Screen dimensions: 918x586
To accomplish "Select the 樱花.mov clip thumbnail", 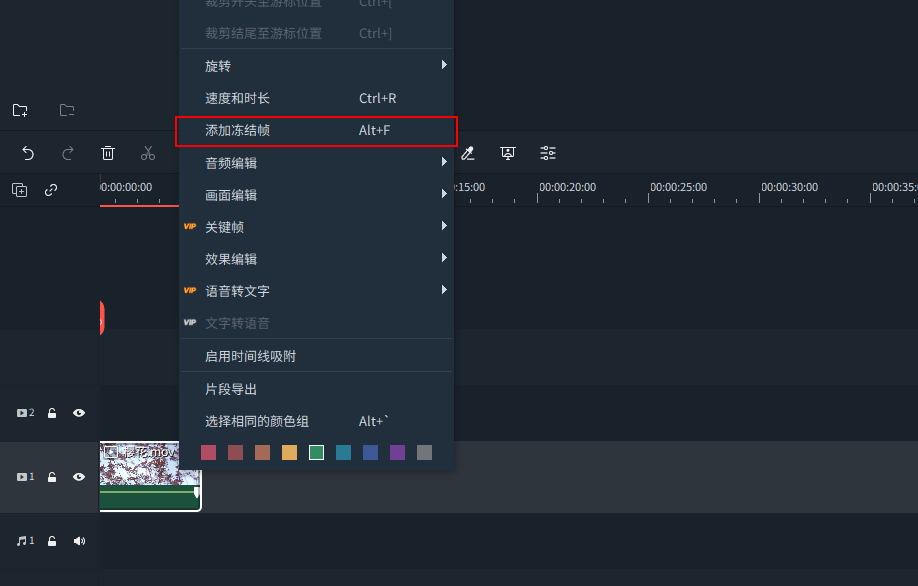I will click(139, 464).
